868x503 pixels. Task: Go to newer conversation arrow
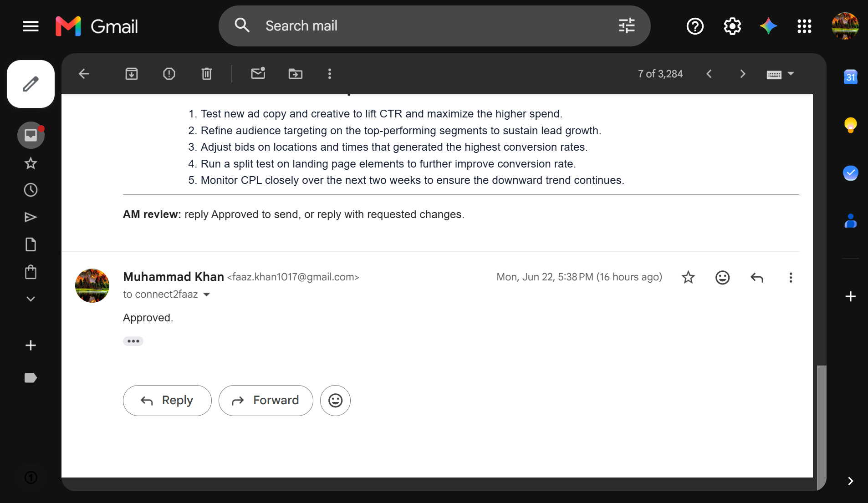tap(709, 74)
